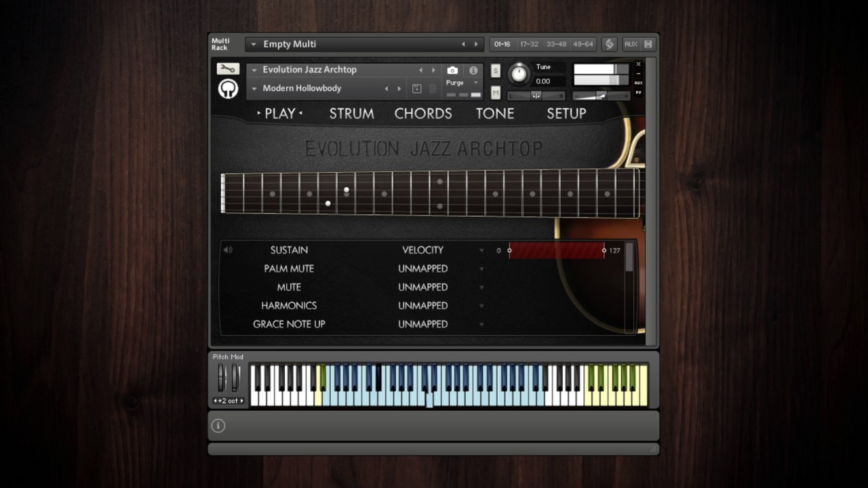Image resolution: width=868 pixels, height=488 pixels.
Task: Solo the instrument with S button
Action: [x=496, y=70]
